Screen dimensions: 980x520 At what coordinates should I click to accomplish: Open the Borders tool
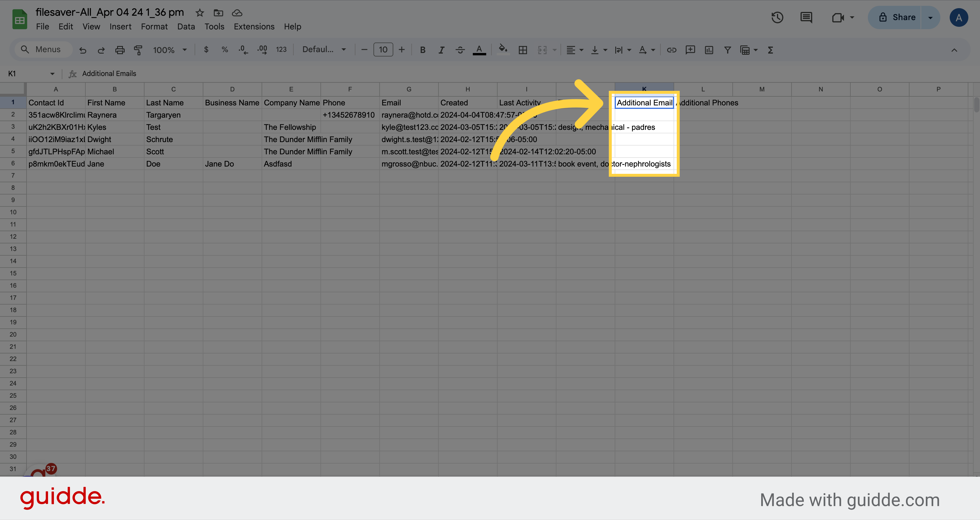tap(523, 50)
